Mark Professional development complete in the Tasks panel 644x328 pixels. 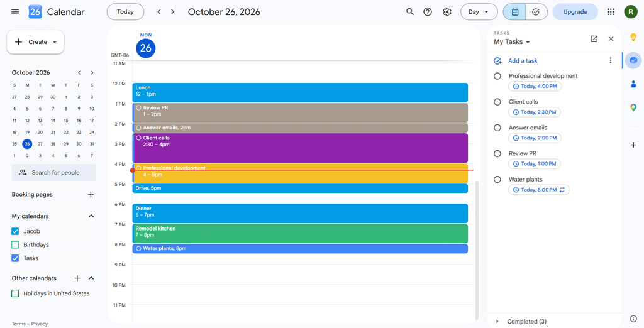coord(497,76)
